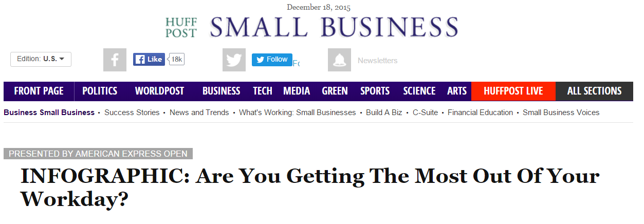The image size is (644, 224).
Task: Like the page on Facebook
Action: 149,59
